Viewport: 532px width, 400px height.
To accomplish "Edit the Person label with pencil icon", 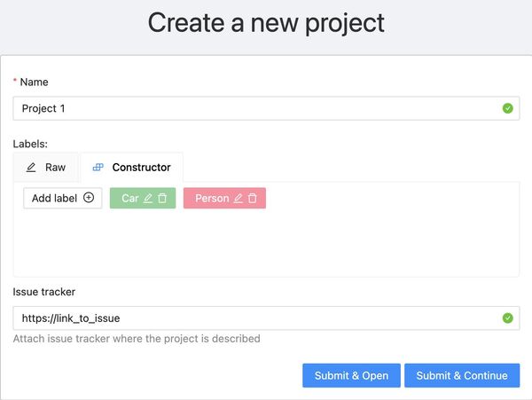I will pos(238,199).
